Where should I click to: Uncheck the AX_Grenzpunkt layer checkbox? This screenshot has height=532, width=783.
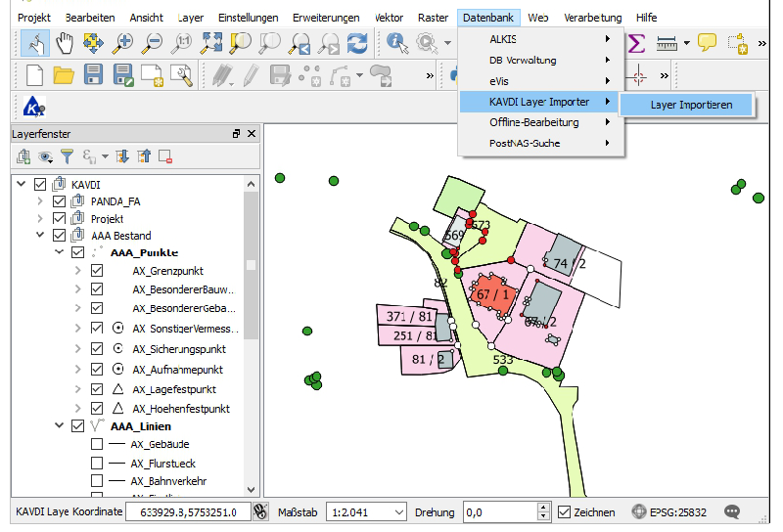click(x=96, y=271)
